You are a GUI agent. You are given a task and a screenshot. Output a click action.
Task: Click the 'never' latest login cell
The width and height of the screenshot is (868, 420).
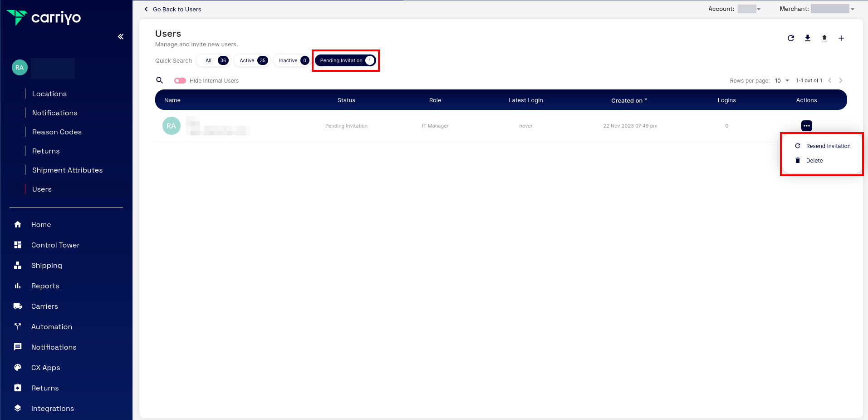coord(526,126)
